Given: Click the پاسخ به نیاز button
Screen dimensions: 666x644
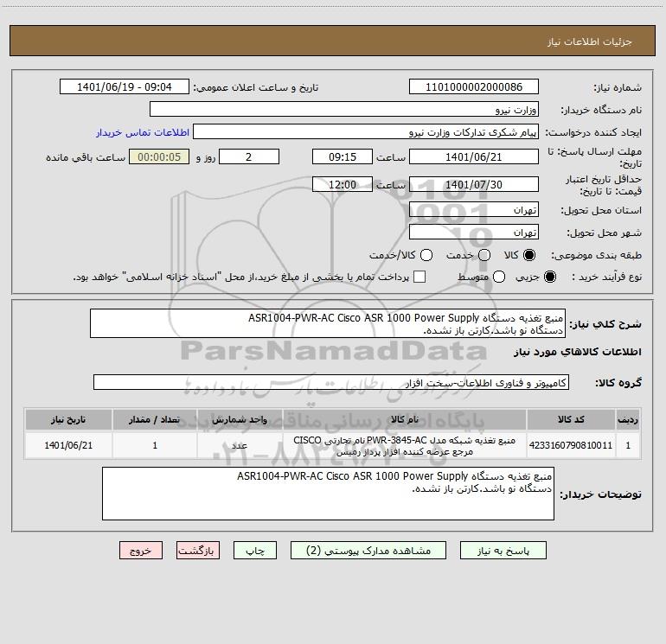Looking at the screenshot, I should click(503, 550).
